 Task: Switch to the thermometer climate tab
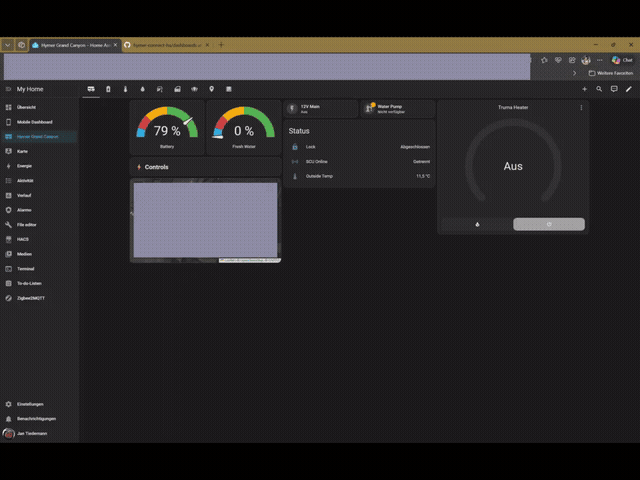125,89
